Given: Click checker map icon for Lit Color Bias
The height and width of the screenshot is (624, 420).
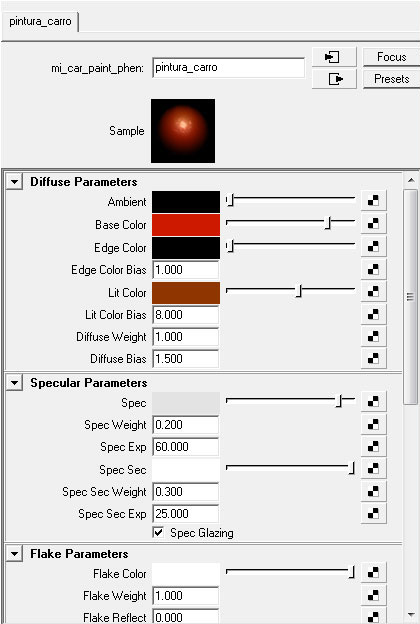Looking at the screenshot, I should [373, 314].
